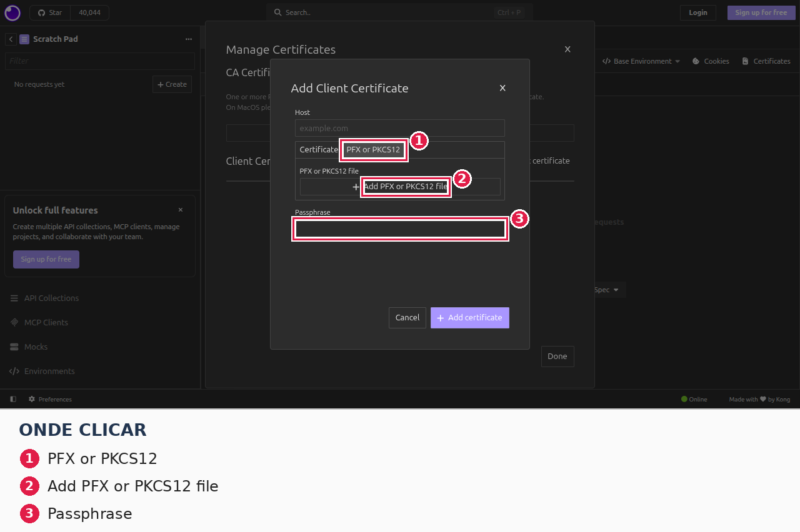The height and width of the screenshot is (532, 800).
Task: Open Preferences from the status bar
Action: (x=50, y=399)
